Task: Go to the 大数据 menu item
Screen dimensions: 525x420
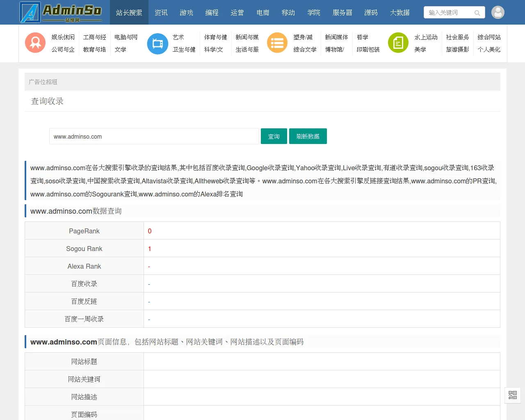Action: [x=399, y=13]
